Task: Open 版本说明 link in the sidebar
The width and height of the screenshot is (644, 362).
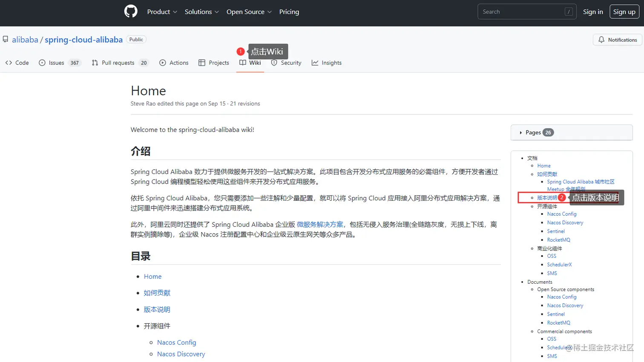Action: point(547,198)
